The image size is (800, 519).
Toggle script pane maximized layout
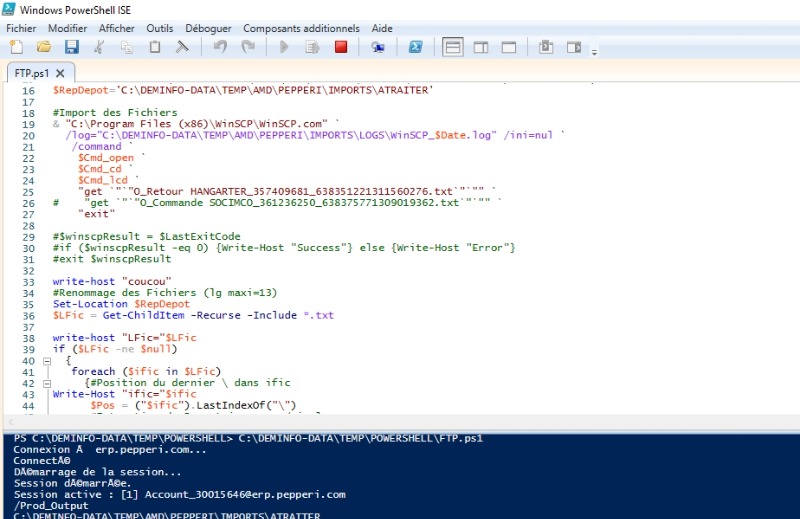(509, 47)
